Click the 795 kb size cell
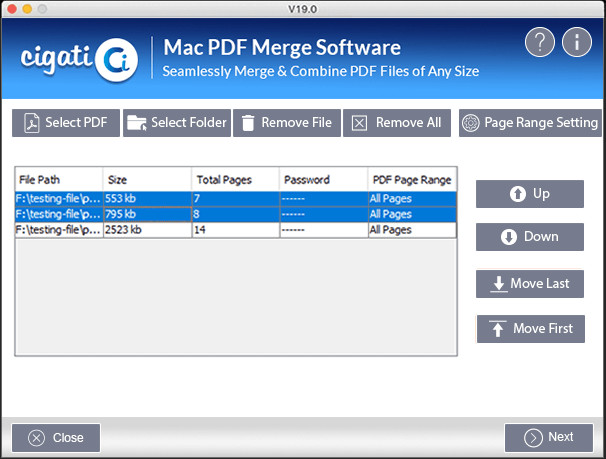Viewport: 606px width, 459px height. tap(147, 214)
